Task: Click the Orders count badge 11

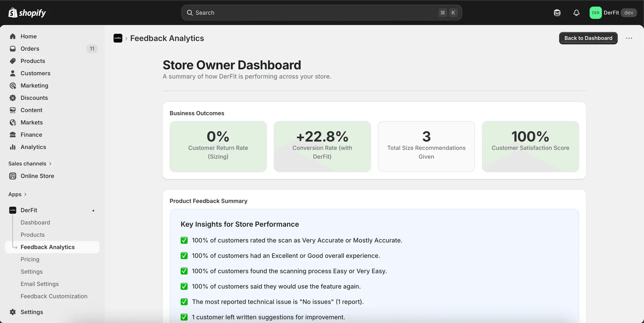Action: (92, 48)
